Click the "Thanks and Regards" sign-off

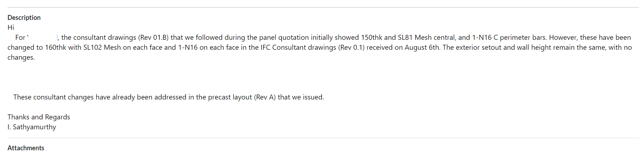tap(39, 117)
